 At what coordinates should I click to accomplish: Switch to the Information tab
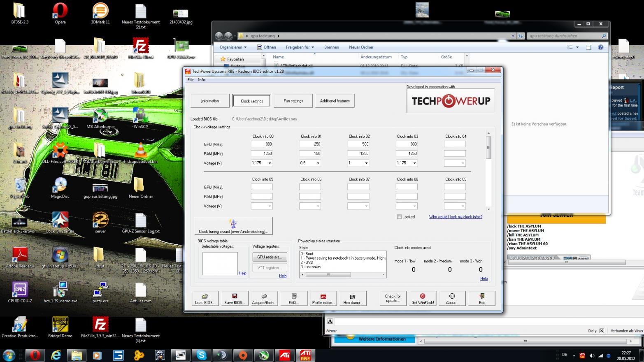pyautogui.click(x=210, y=101)
